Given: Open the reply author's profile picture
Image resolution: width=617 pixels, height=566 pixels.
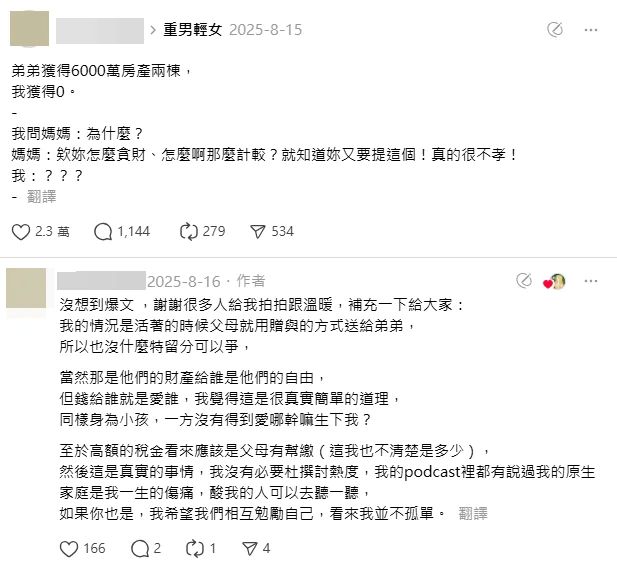Looking at the screenshot, I should (26, 288).
